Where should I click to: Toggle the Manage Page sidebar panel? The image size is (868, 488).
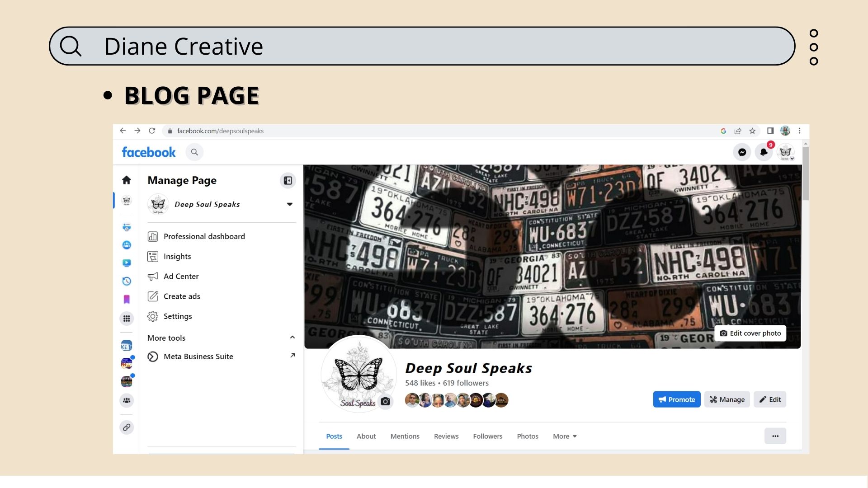point(288,181)
